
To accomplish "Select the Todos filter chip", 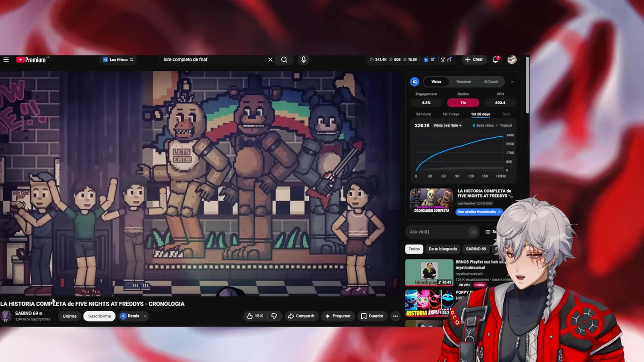I will tap(414, 249).
